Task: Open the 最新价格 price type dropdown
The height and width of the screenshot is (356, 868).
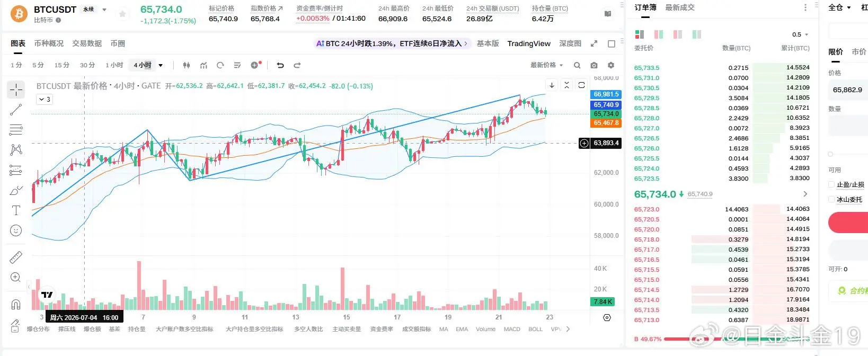Action: (547, 65)
